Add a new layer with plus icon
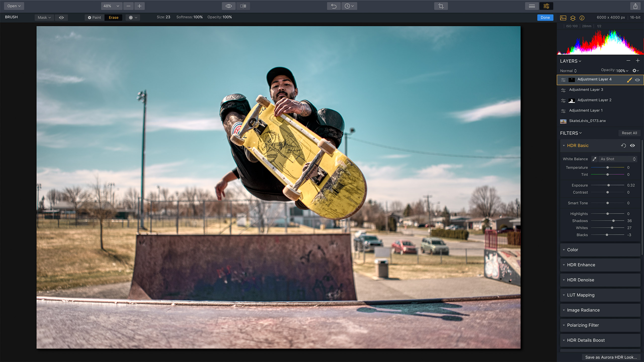 (638, 61)
